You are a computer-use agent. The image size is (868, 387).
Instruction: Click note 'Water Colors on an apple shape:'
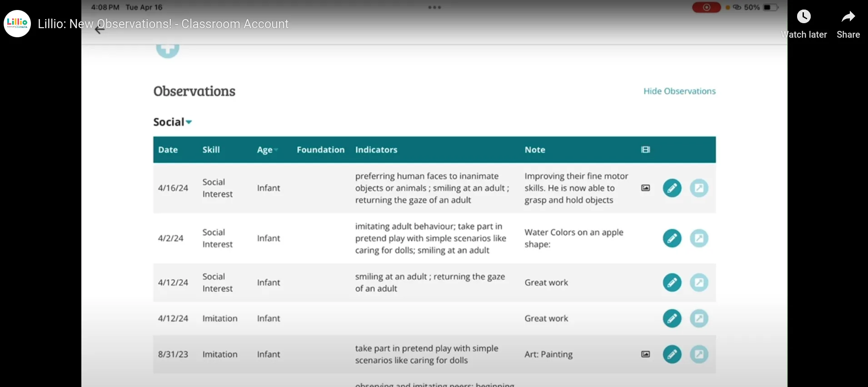574,238
